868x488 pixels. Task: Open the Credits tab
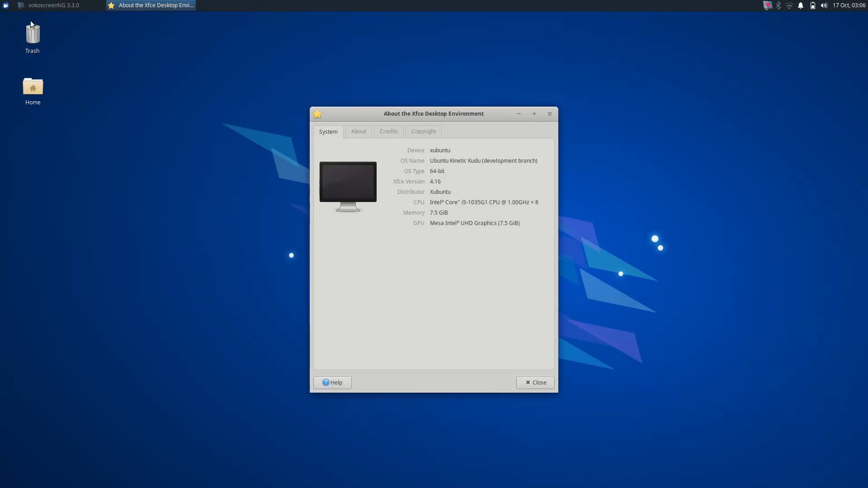[388, 131]
